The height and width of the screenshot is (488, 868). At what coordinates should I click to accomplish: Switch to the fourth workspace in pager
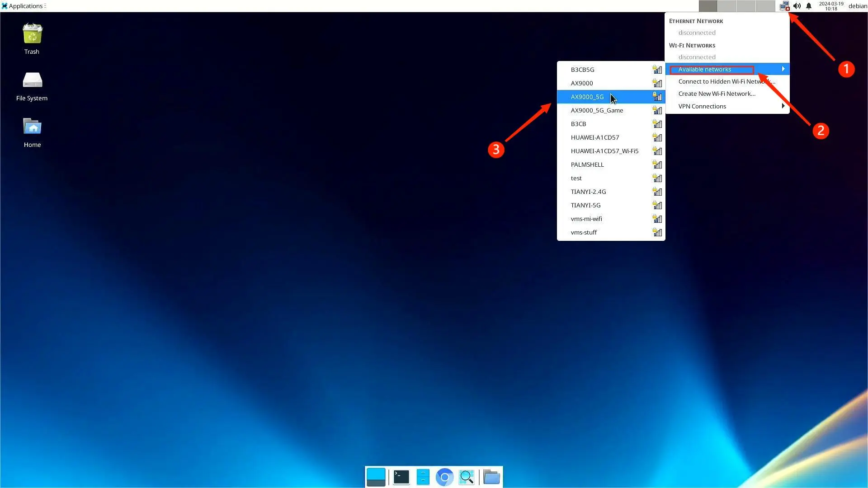pos(765,6)
